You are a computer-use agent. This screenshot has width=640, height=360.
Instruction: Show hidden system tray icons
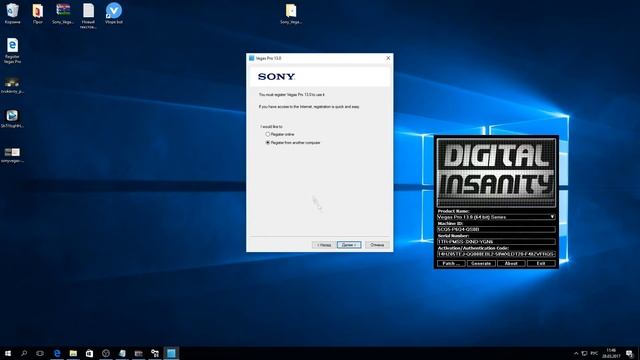click(576, 353)
